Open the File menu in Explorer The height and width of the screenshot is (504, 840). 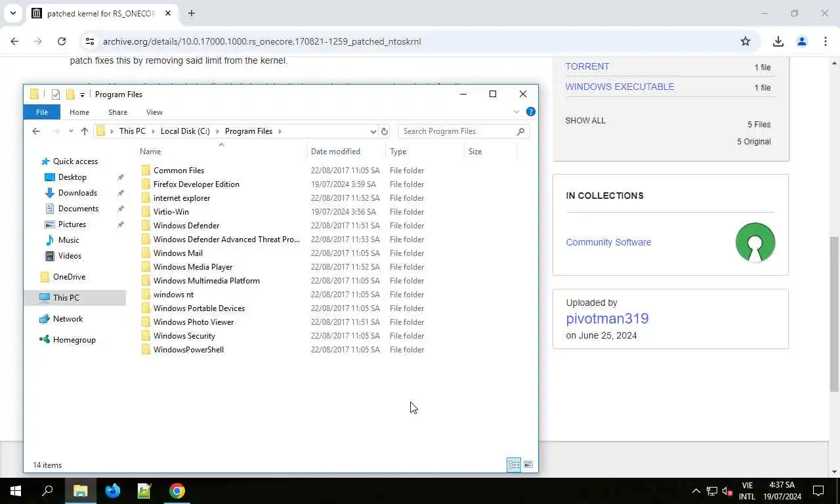click(42, 112)
